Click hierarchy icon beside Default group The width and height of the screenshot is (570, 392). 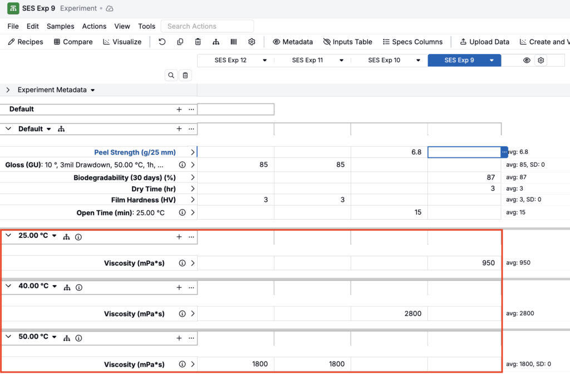point(61,129)
